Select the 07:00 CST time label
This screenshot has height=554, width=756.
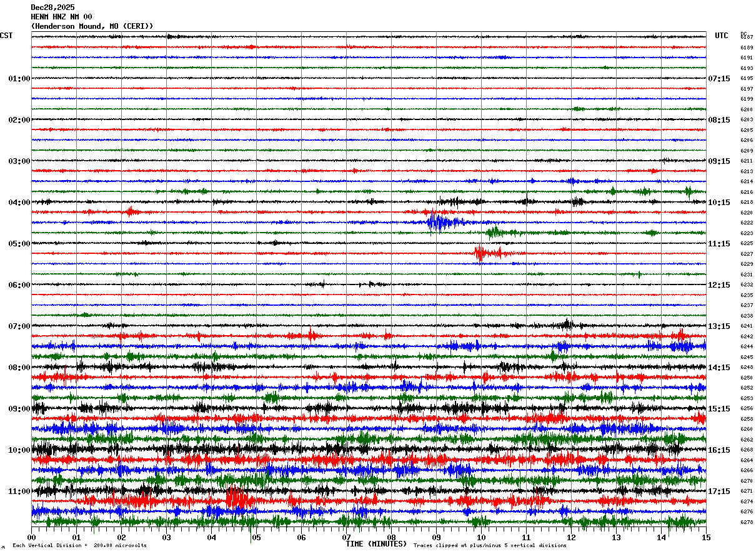tap(19, 326)
